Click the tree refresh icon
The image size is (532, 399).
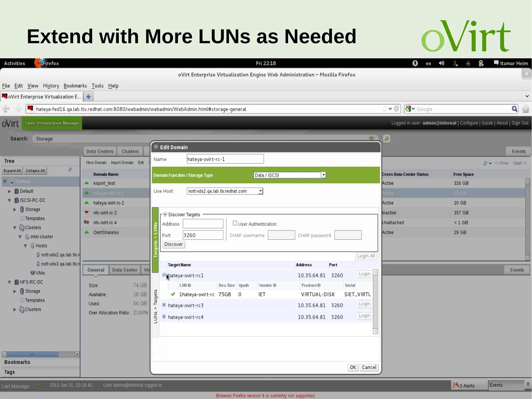click(70, 170)
